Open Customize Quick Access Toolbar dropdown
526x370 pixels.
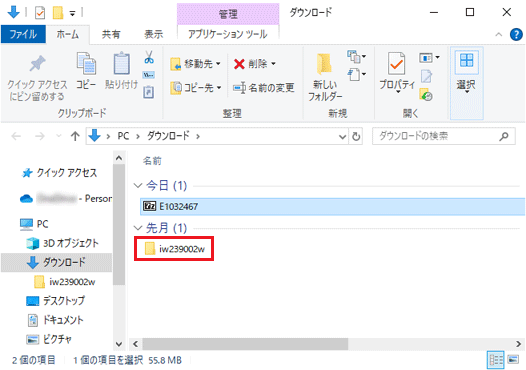(x=72, y=13)
